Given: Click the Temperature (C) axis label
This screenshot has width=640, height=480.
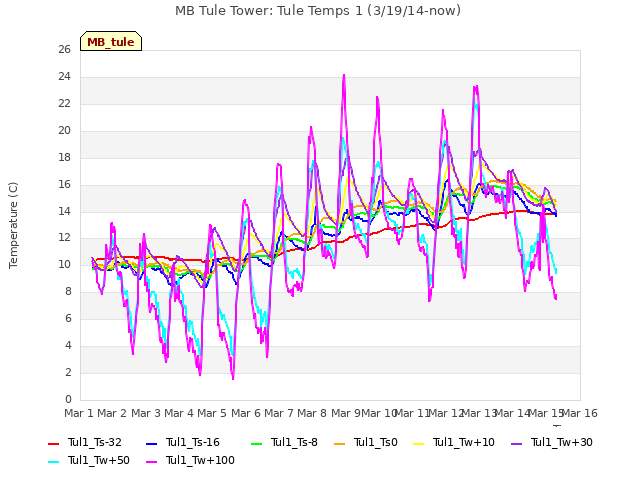Looking at the screenshot, I should coord(13,225).
